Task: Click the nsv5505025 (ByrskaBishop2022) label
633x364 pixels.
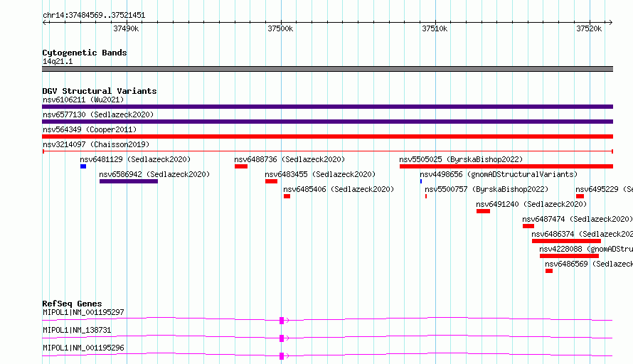Action: point(461,159)
